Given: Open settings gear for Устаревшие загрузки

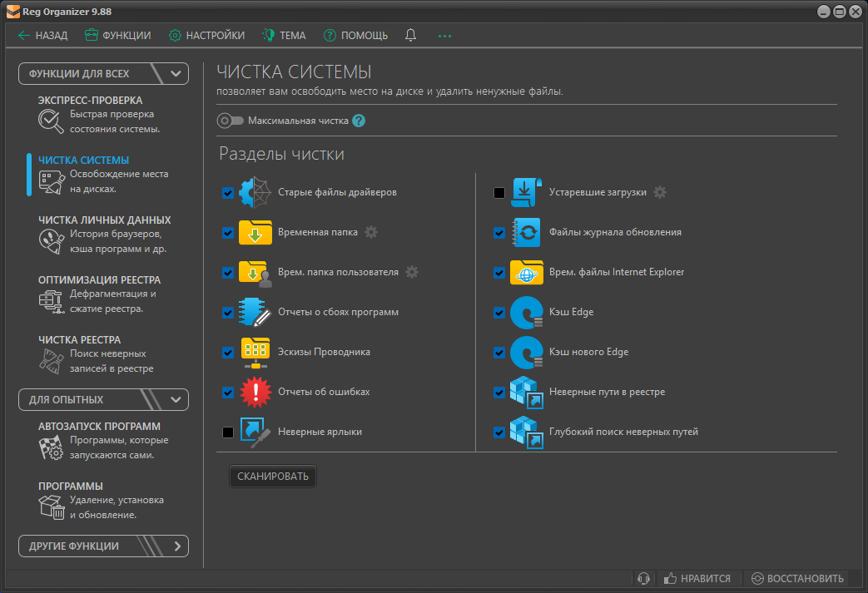Looking at the screenshot, I should tap(660, 192).
